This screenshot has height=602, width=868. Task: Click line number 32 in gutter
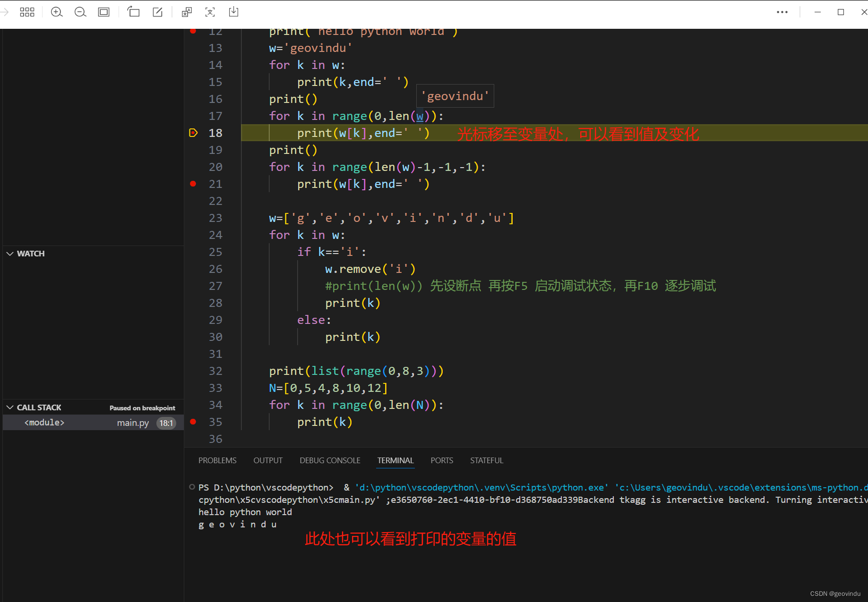click(x=215, y=371)
